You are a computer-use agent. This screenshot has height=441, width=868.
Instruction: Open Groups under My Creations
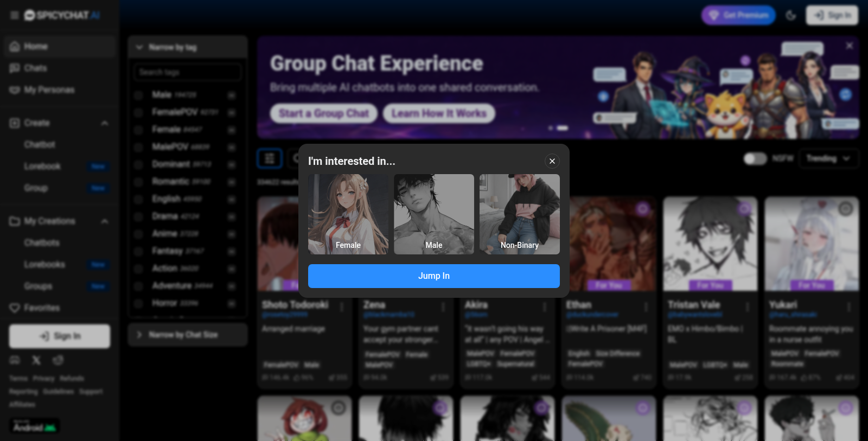click(x=38, y=286)
